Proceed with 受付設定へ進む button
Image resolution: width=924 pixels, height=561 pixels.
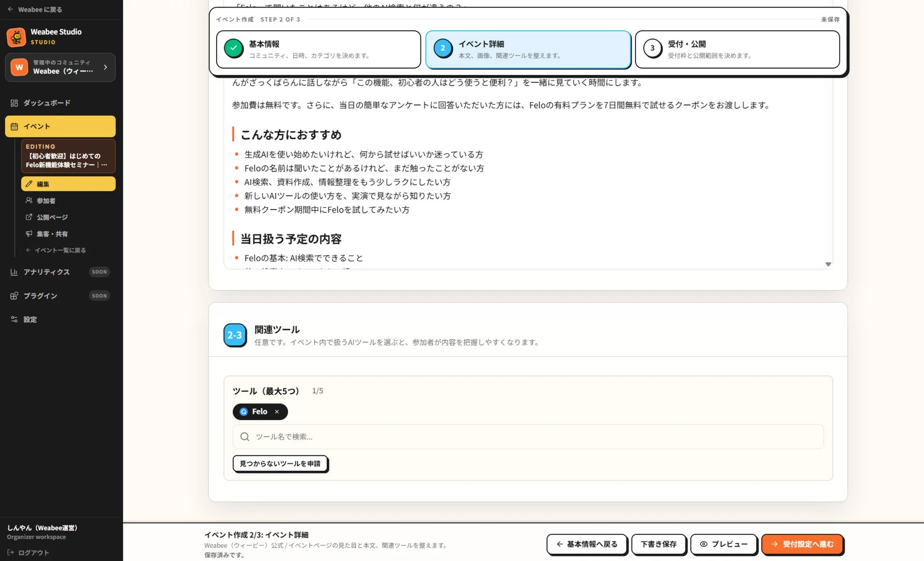click(x=802, y=544)
